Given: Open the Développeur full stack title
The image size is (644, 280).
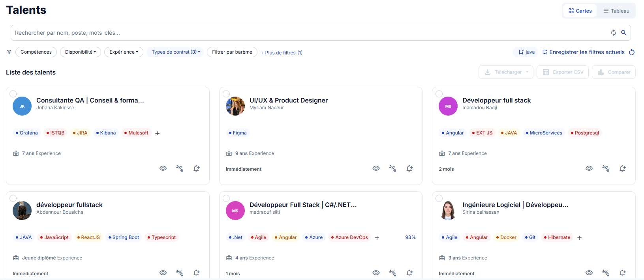Looking at the screenshot, I should tap(497, 100).
